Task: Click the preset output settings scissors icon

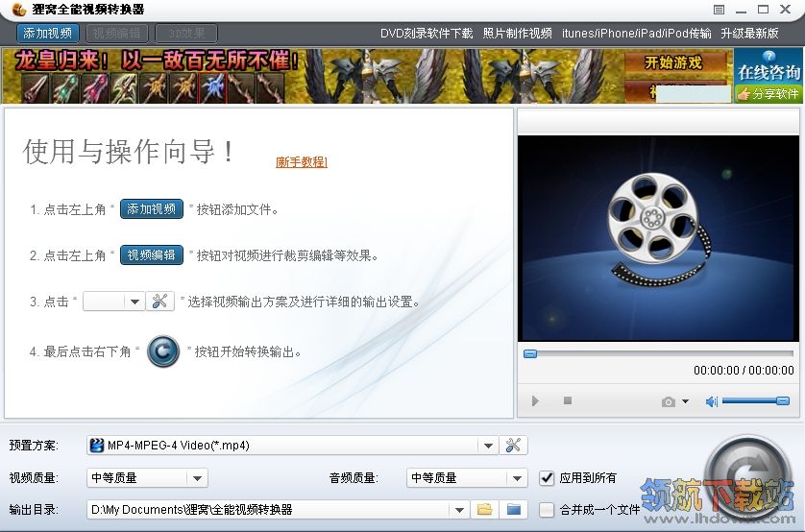Action: [513, 446]
